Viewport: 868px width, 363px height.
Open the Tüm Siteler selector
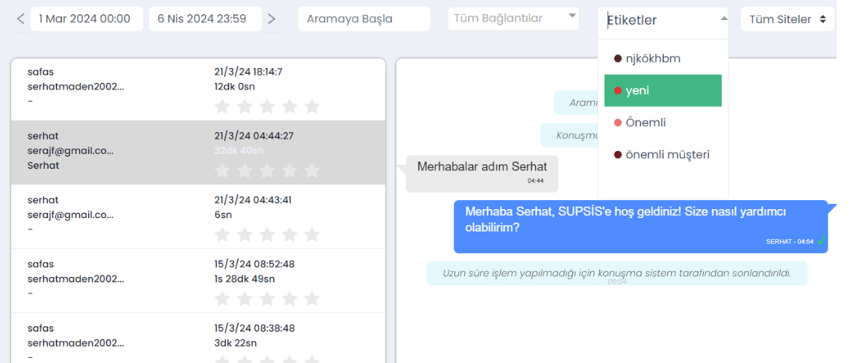click(x=787, y=19)
